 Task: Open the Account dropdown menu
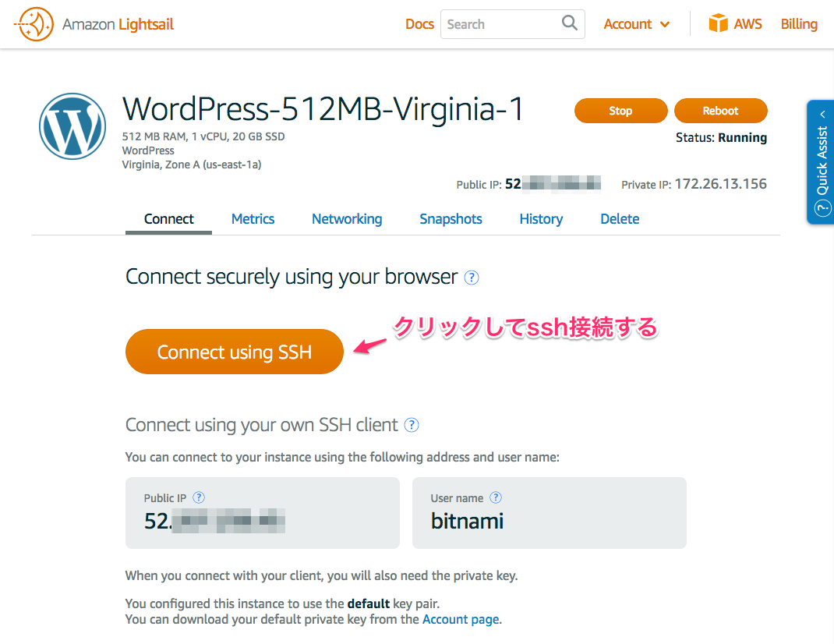(636, 24)
